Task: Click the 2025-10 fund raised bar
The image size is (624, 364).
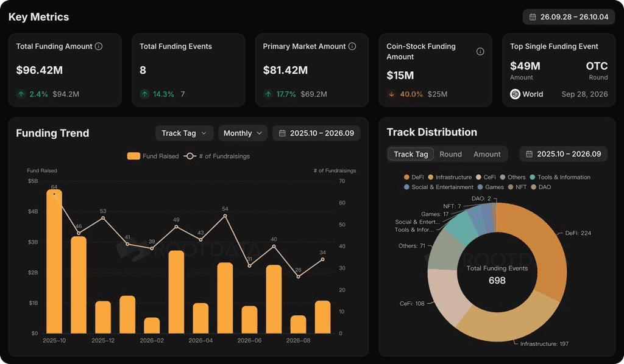Action: (x=54, y=262)
